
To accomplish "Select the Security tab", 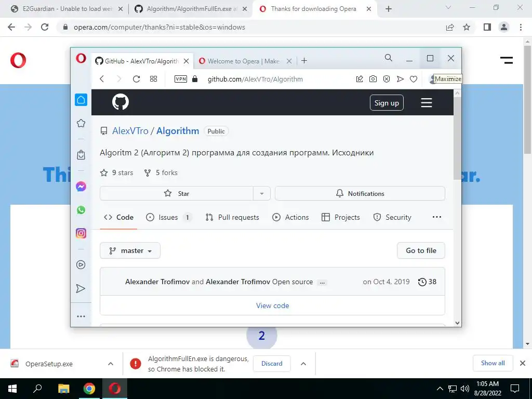I will (x=392, y=217).
